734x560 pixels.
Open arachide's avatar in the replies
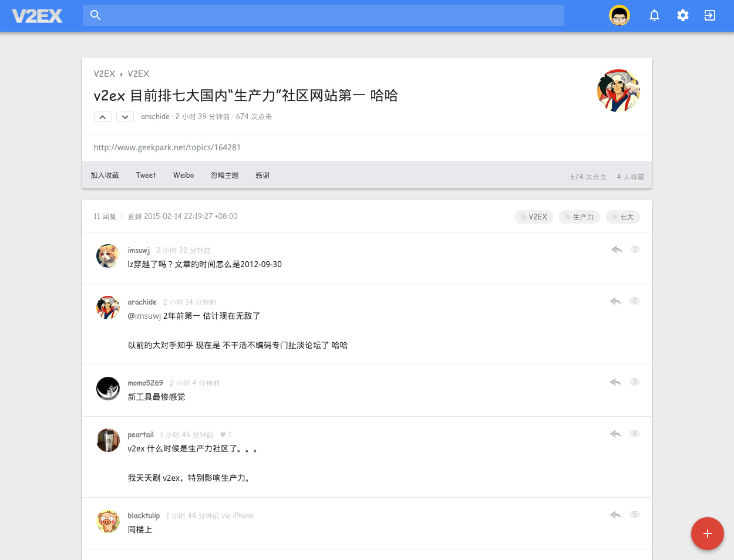[x=108, y=308]
